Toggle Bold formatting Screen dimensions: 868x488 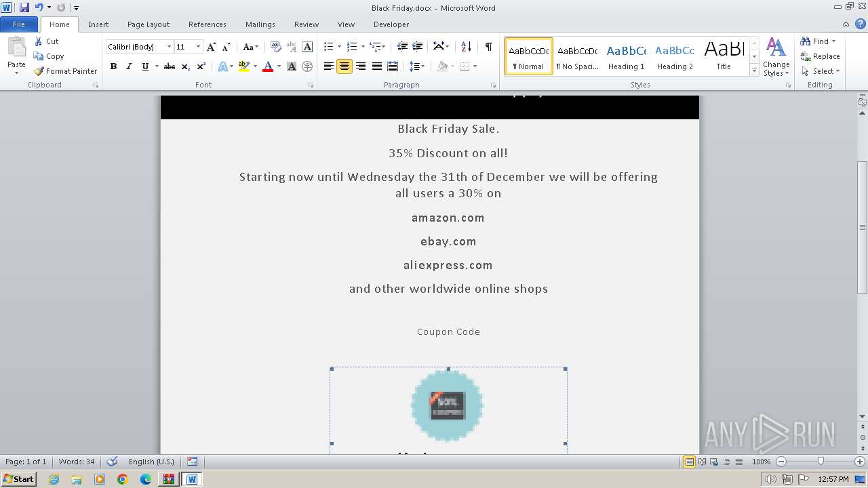pyautogui.click(x=113, y=66)
